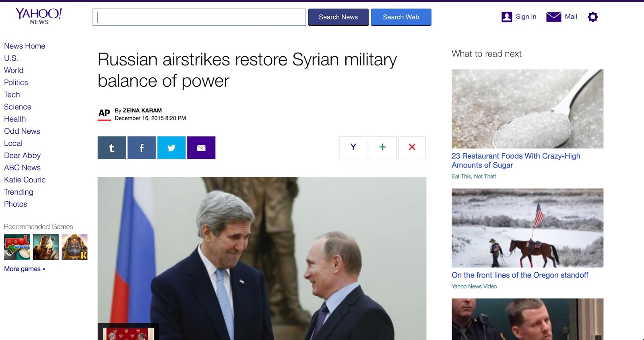This screenshot has width=644, height=340.
Task: Click the Search News button
Action: tap(339, 17)
